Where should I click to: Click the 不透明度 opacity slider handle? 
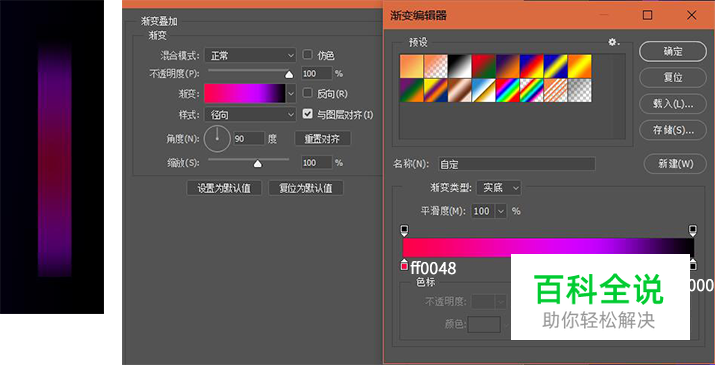(x=289, y=74)
